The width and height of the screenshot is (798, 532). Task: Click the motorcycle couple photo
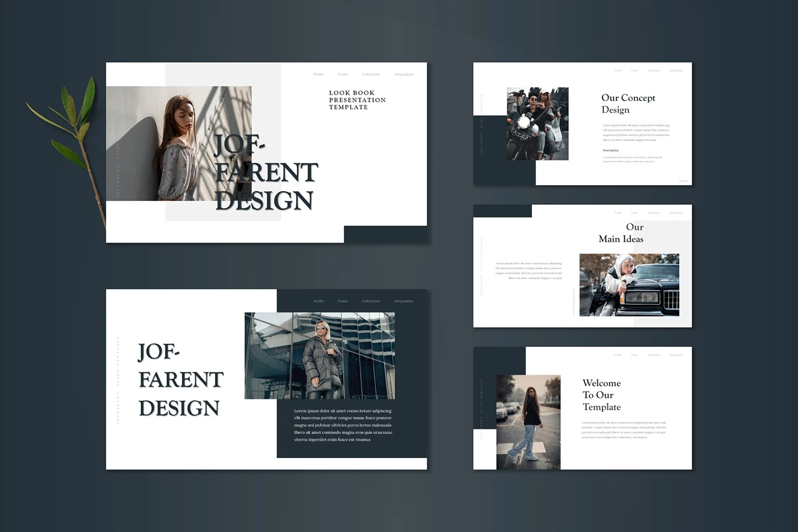point(537,123)
